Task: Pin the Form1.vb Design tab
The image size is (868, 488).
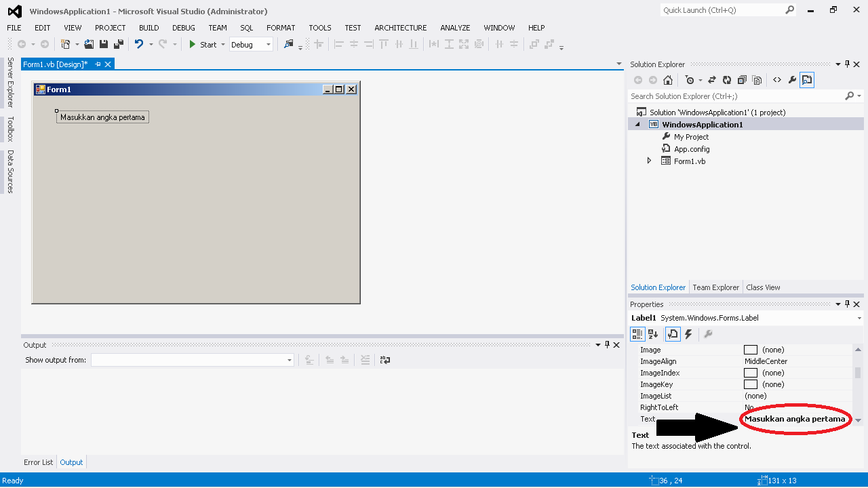Action: point(97,64)
